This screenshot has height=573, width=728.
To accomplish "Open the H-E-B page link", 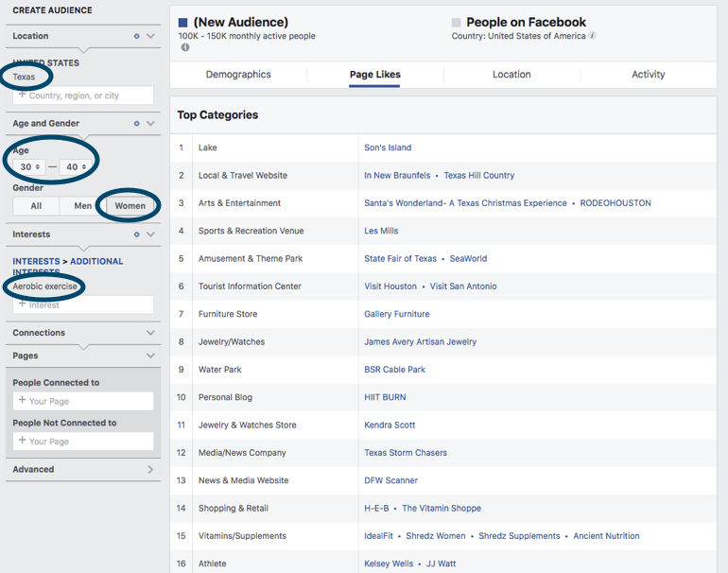I will pos(376,509).
